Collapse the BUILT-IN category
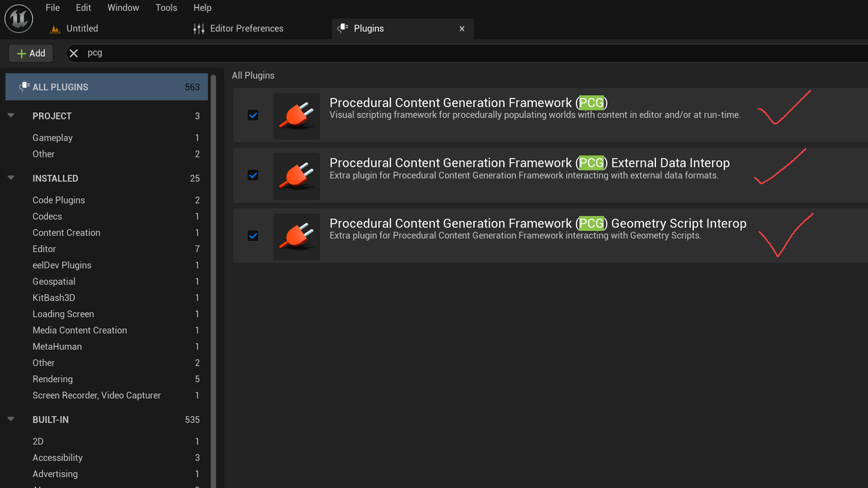The height and width of the screenshot is (488, 868). 11,419
